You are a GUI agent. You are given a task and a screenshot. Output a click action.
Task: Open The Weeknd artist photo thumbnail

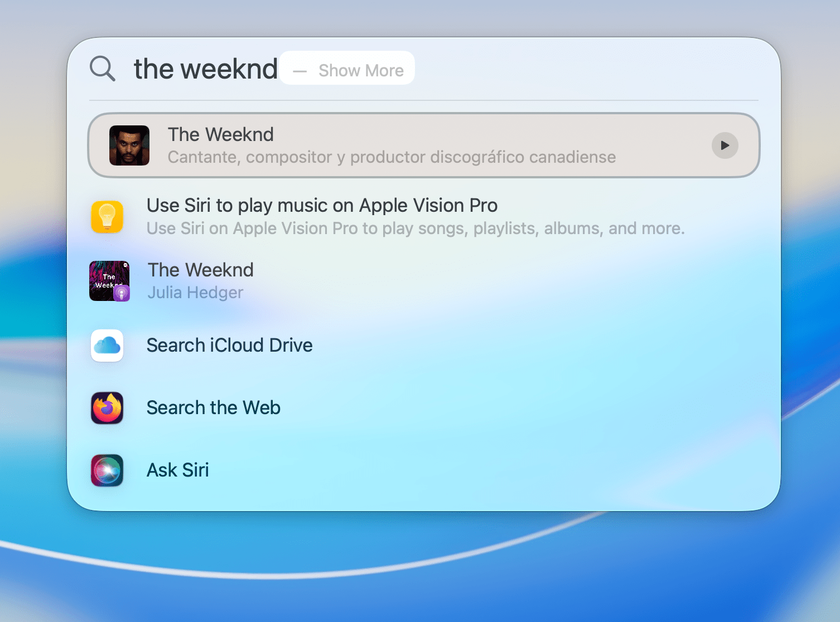click(129, 145)
